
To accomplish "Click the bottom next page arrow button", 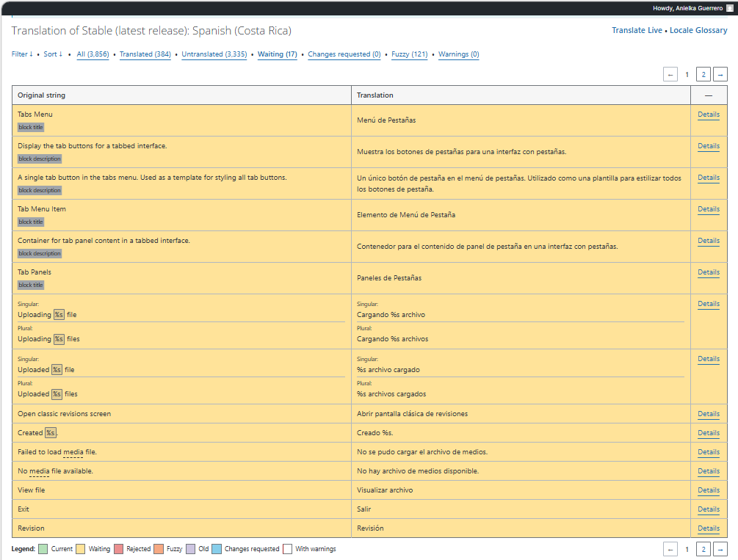I will click(x=720, y=549).
